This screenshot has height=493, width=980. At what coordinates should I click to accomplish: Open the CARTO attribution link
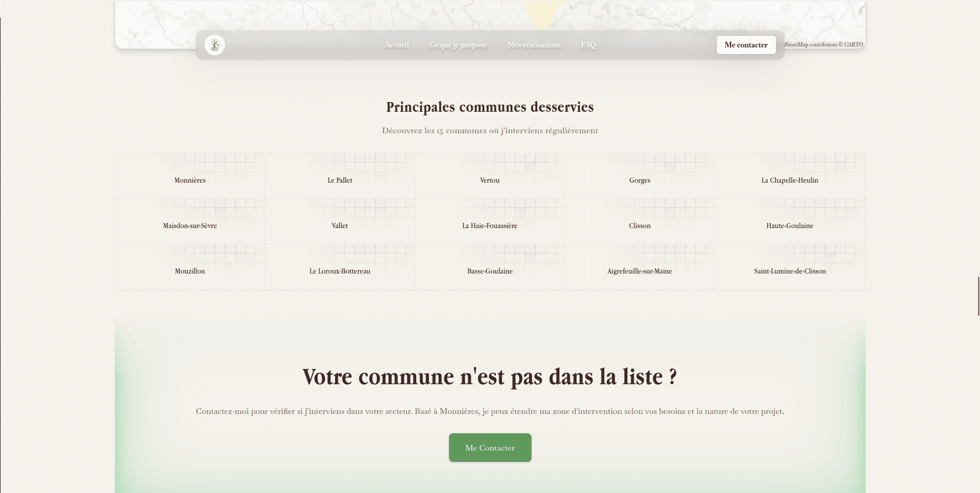coord(853,44)
